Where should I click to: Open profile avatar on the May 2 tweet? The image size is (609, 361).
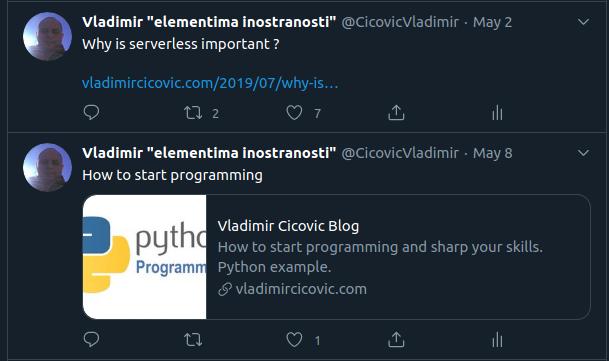47,37
